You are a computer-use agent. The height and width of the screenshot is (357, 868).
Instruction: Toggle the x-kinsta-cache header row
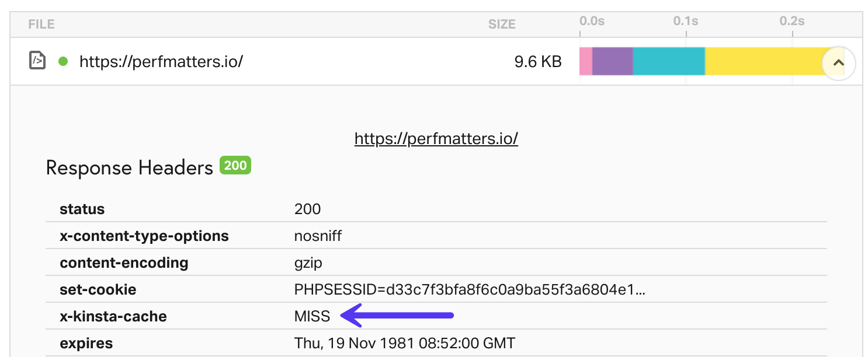pos(113,316)
